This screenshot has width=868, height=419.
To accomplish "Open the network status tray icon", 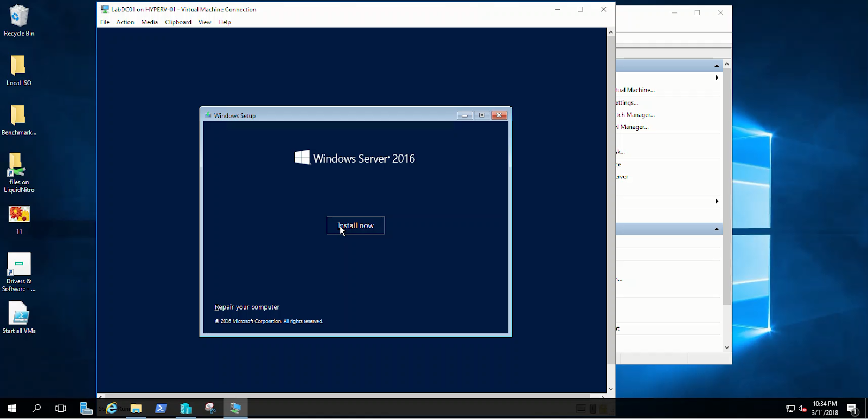I will 790,409.
